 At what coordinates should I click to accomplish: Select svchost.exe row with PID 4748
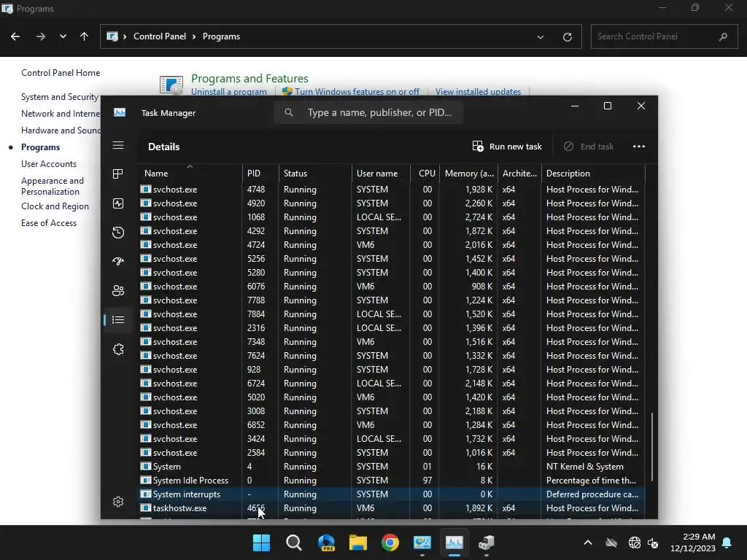pos(392,190)
